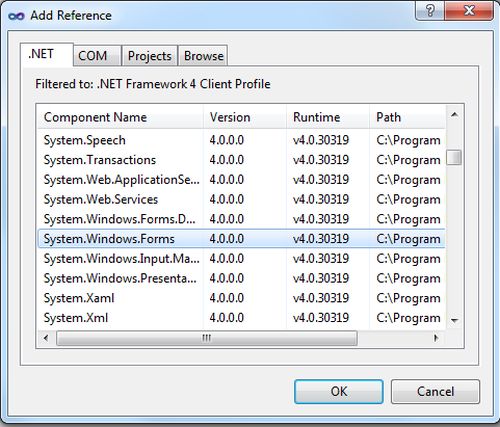Click version 4.0.0.0 of System.Transactions
Viewport: 500px width, 427px height.
(x=227, y=160)
